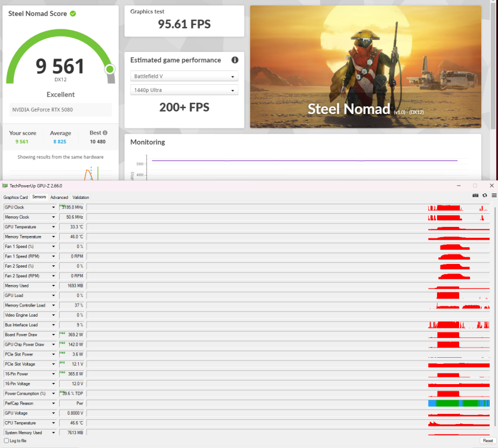
Task: Expand the CPU Temperature sensor dropdown
Action: point(53,424)
